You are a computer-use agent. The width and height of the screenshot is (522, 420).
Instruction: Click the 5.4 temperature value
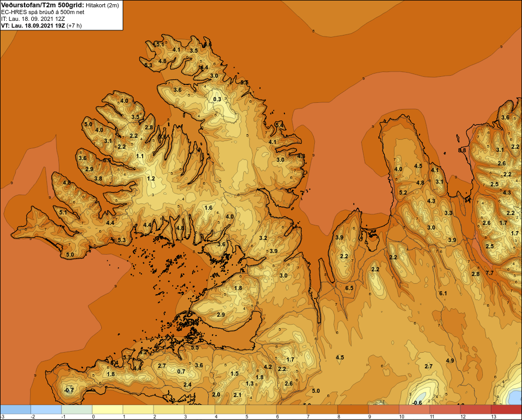(x=279, y=125)
